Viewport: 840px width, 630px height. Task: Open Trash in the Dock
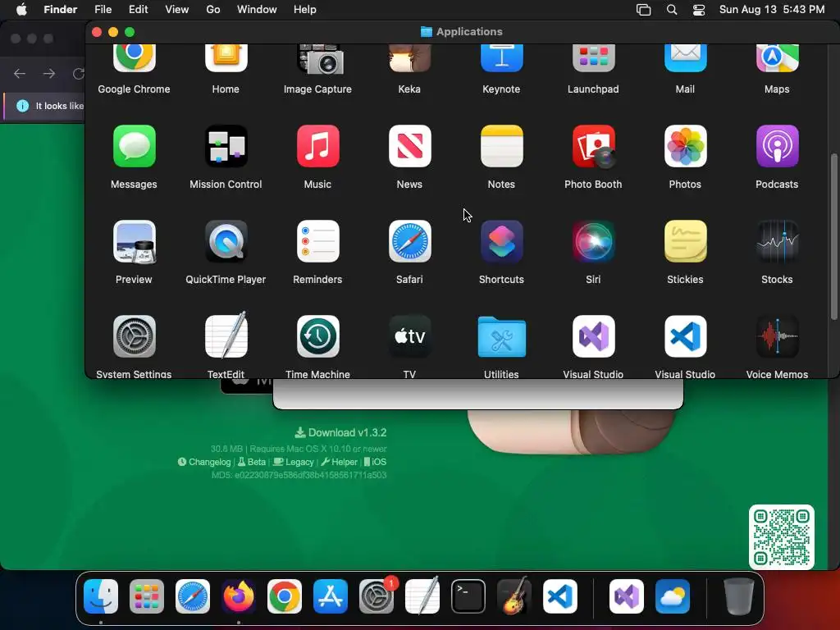coord(739,596)
